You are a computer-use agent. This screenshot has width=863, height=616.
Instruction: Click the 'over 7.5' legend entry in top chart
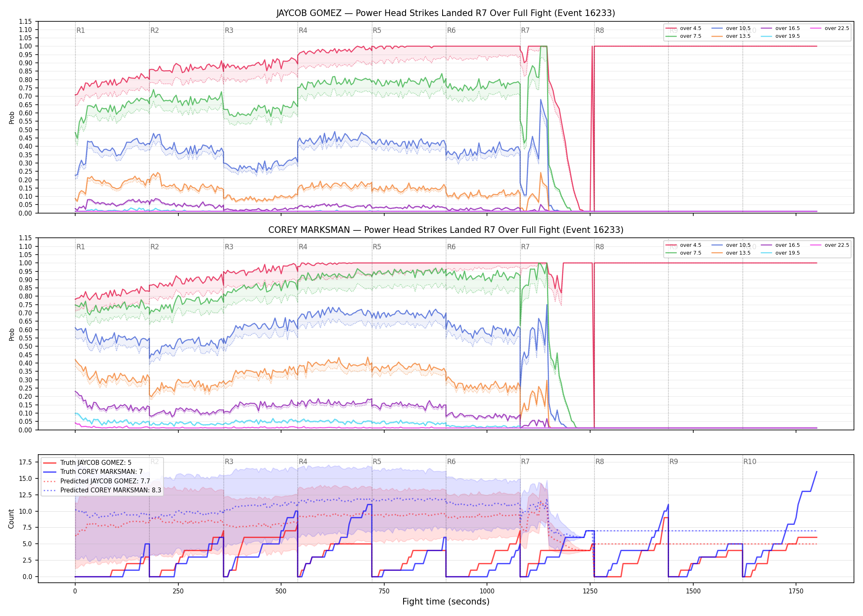point(683,36)
